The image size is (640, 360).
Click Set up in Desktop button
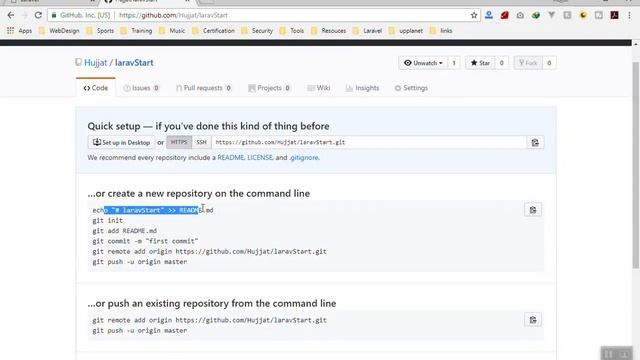(121, 142)
